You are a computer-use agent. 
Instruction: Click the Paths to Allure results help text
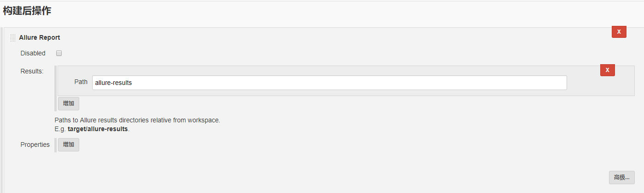[137, 120]
